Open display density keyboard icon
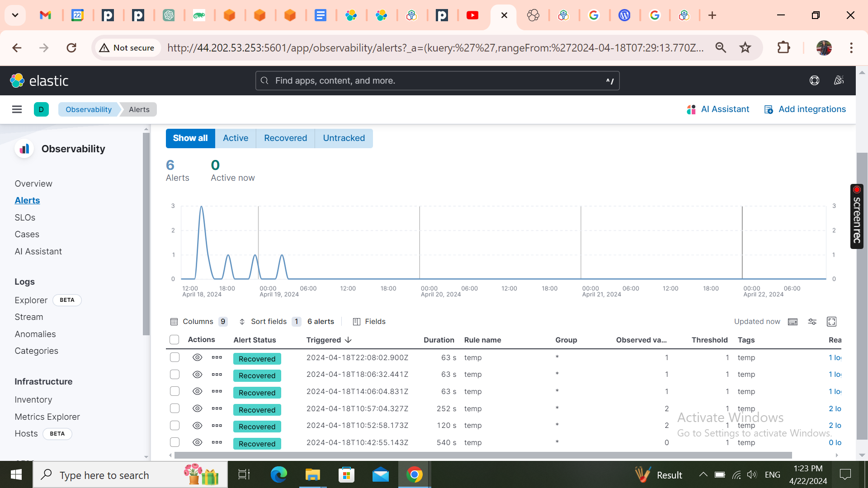The height and width of the screenshot is (488, 868). [793, 322]
